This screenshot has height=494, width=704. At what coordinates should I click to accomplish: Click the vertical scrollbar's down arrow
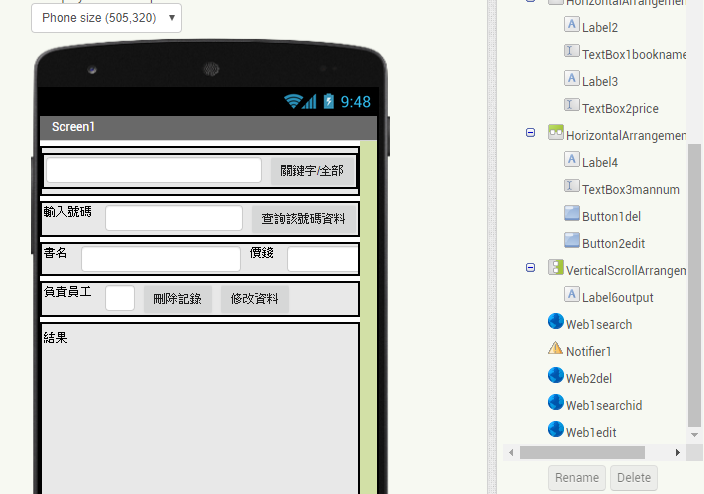click(695, 435)
